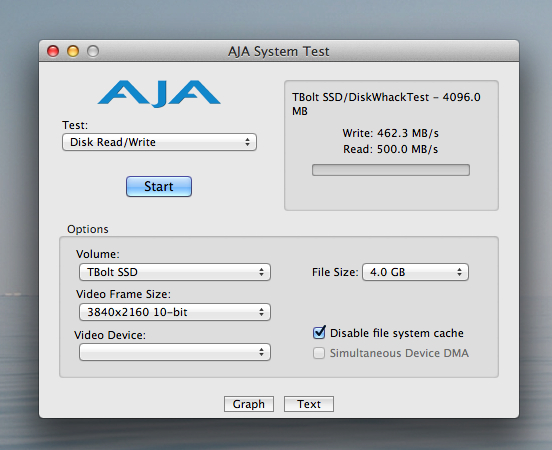Click the File Size: label
The image size is (552, 450).
[x=335, y=272]
